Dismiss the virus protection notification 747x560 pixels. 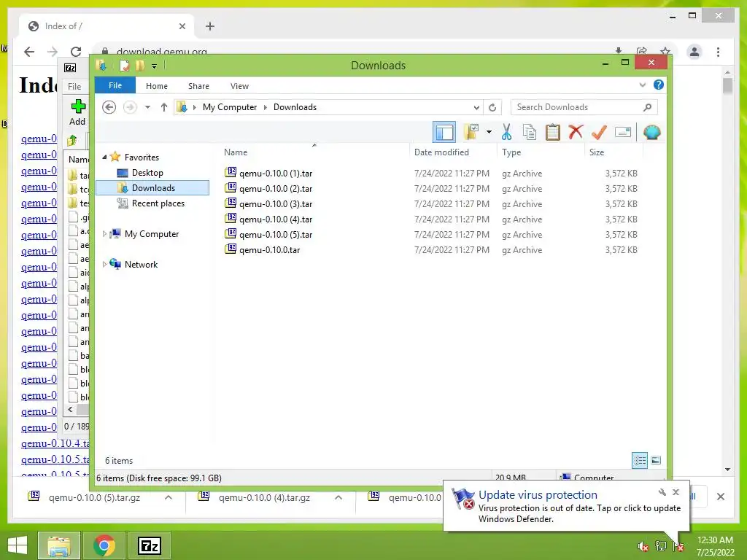pos(676,492)
